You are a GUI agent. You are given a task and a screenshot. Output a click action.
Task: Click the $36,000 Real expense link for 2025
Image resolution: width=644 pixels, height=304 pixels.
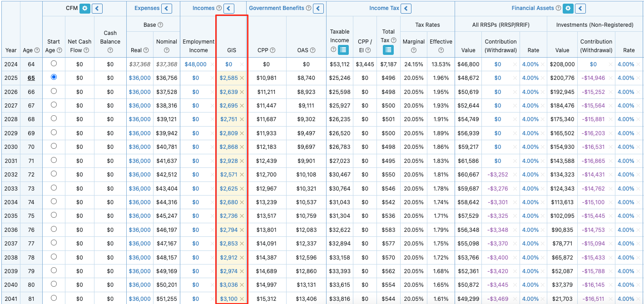(x=139, y=78)
